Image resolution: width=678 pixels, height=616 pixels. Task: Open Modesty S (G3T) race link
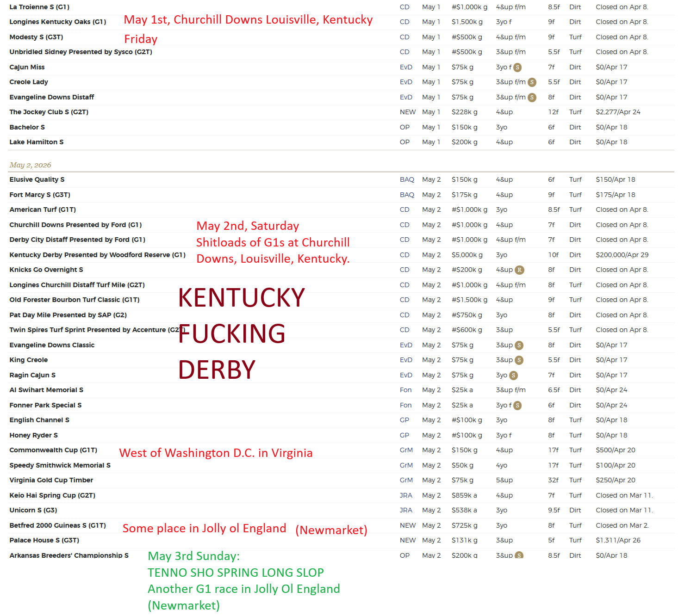pyautogui.click(x=36, y=37)
